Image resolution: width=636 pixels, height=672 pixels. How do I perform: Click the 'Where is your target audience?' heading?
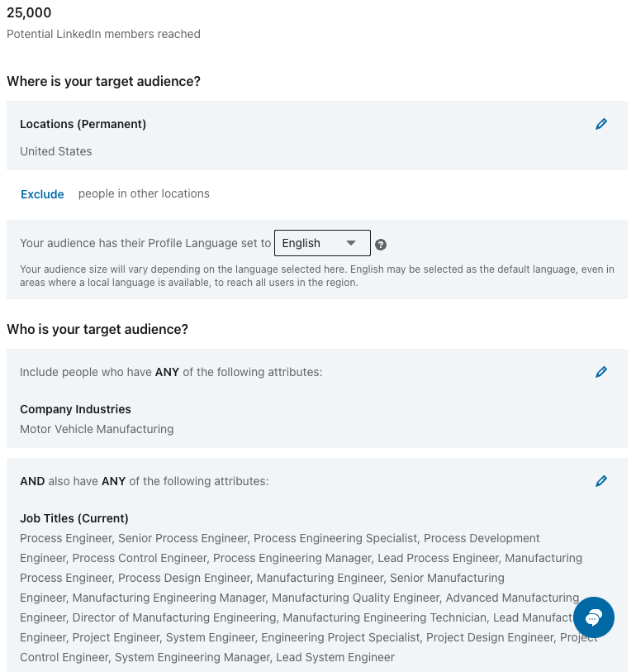click(x=103, y=82)
